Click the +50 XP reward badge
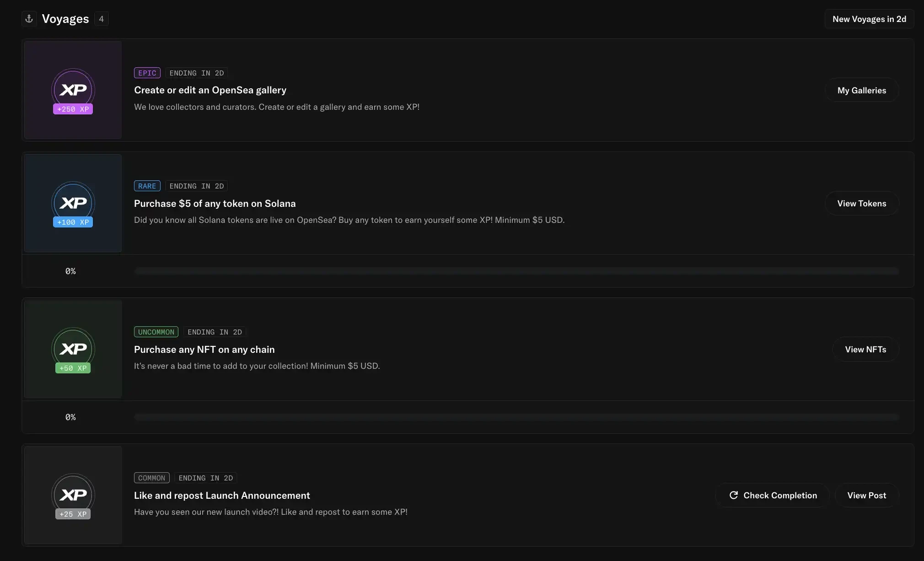 click(73, 368)
